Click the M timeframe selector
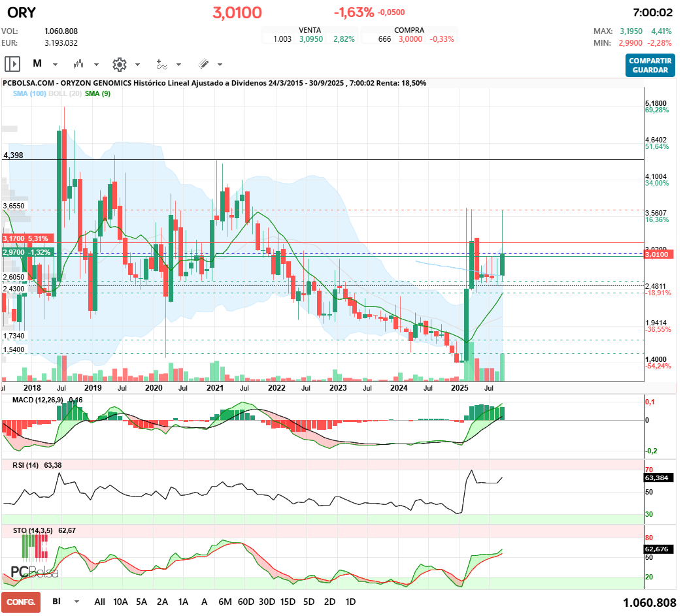The height and width of the screenshot is (616, 685). (x=37, y=64)
